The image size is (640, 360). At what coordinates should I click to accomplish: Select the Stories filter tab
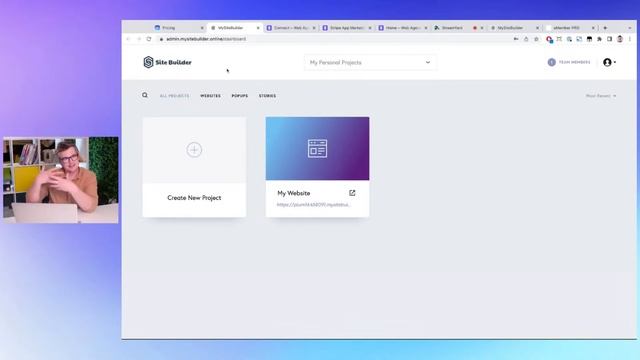[267, 96]
